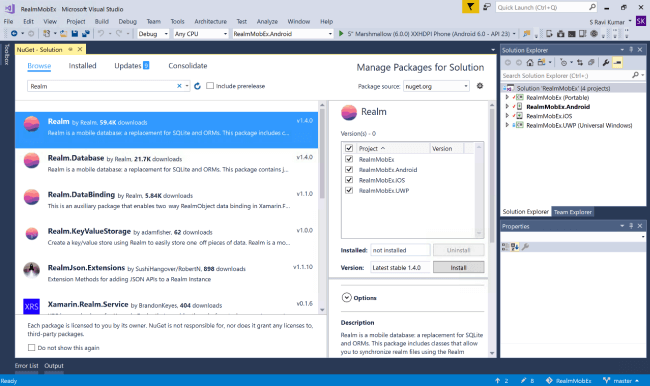Click the Property Pages wrench in Properties panel
The height and width of the screenshot is (386, 650).
coord(525,247)
